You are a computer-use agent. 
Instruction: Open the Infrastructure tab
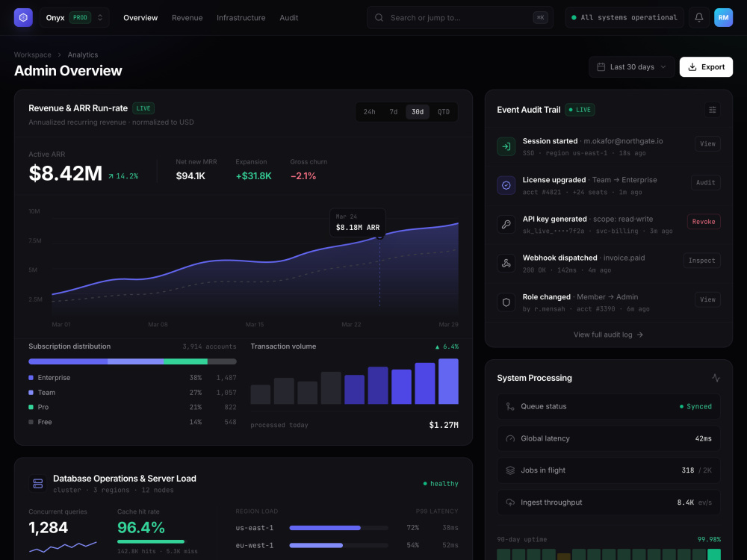pyautogui.click(x=241, y=18)
